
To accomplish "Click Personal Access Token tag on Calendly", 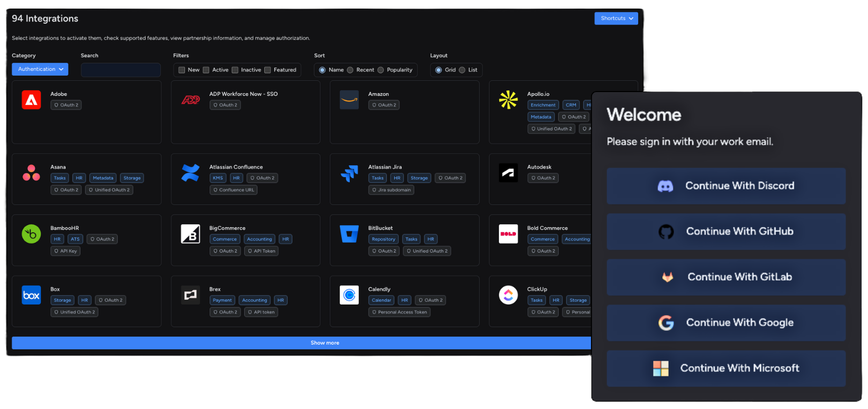I will [x=399, y=312].
